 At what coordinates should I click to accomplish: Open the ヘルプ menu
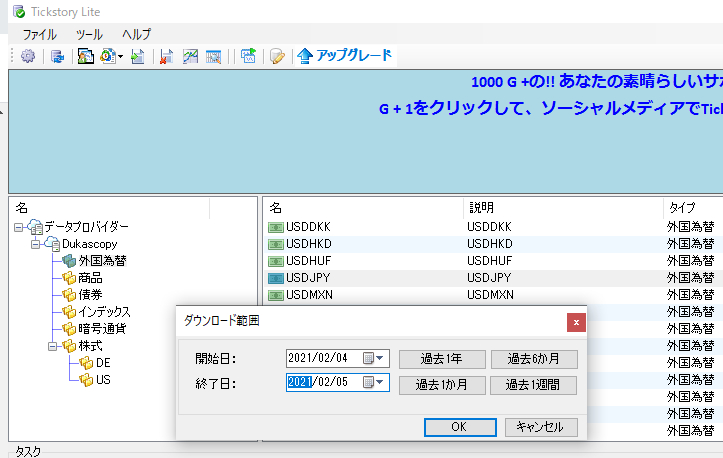point(136,34)
